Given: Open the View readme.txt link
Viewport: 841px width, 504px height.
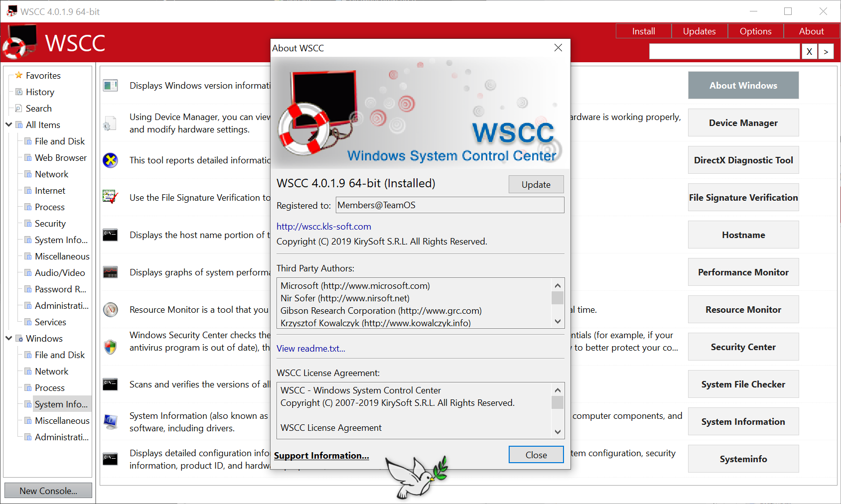Looking at the screenshot, I should tap(311, 349).
